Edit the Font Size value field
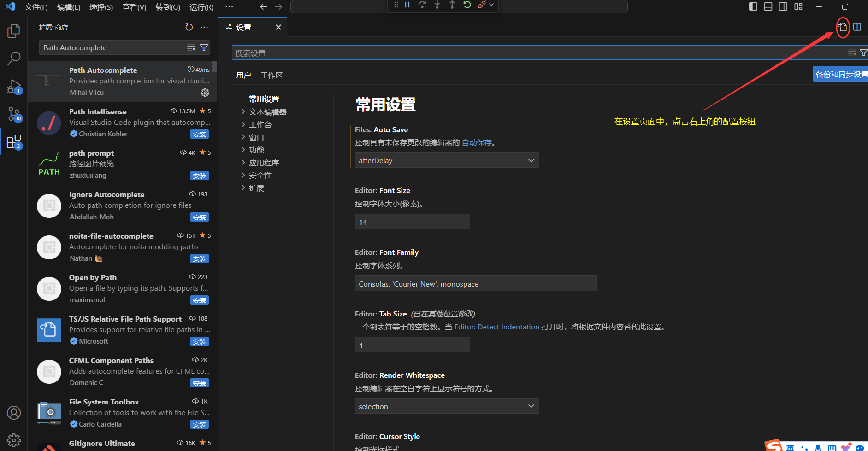The height and width of the screenshot is (451, 868). point(412,222)
